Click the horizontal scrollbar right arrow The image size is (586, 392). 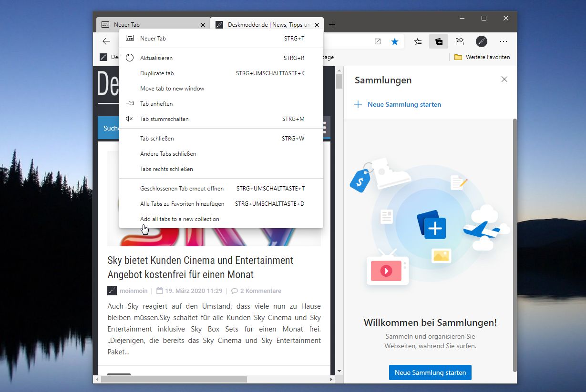pos(332,379)
